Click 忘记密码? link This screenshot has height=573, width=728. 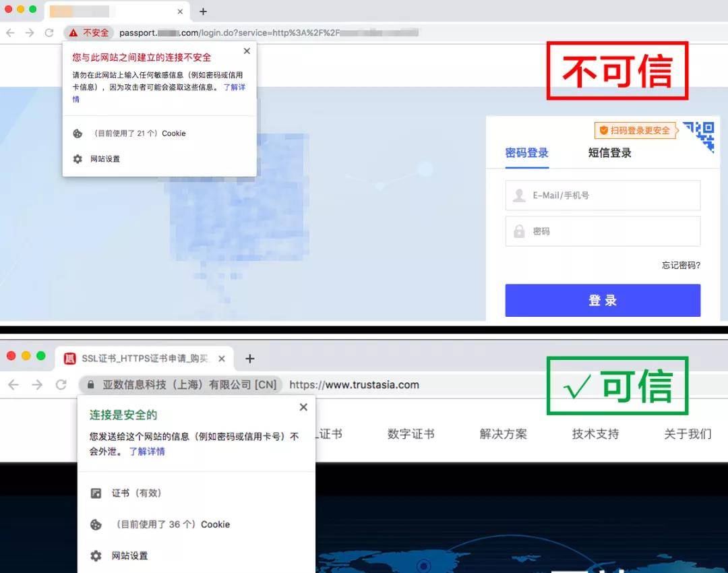(x=681, y=265)
